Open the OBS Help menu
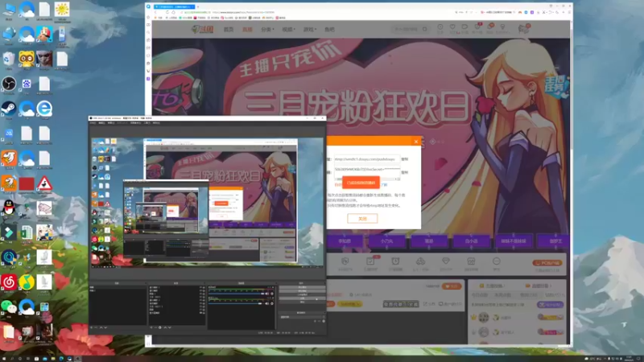This screenshot has width=644, height=362. click(156, 123)
